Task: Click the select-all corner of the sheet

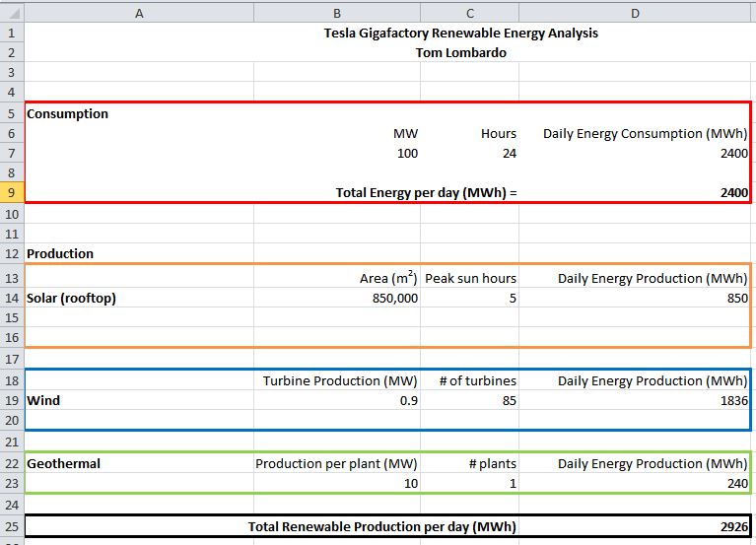Action: point(12,13)
